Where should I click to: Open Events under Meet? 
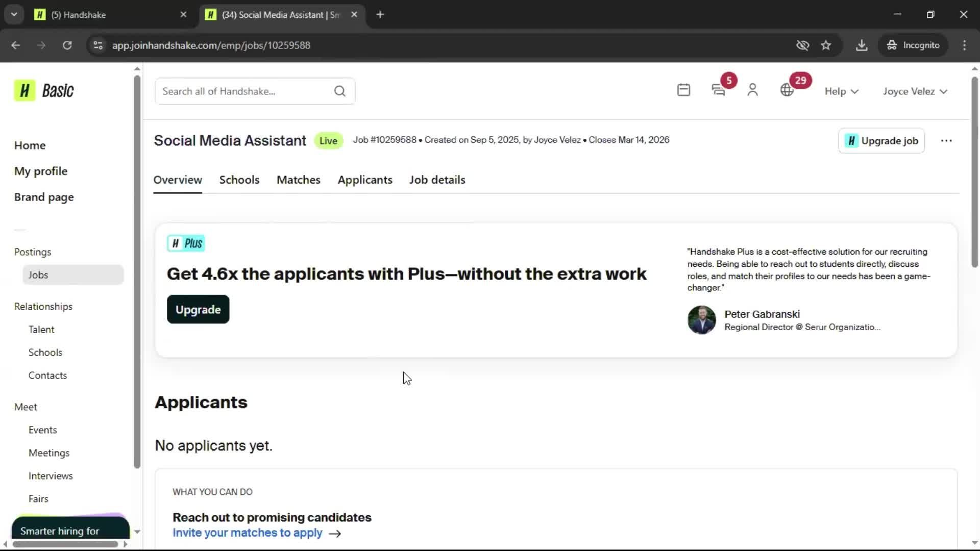pos(42,431)
